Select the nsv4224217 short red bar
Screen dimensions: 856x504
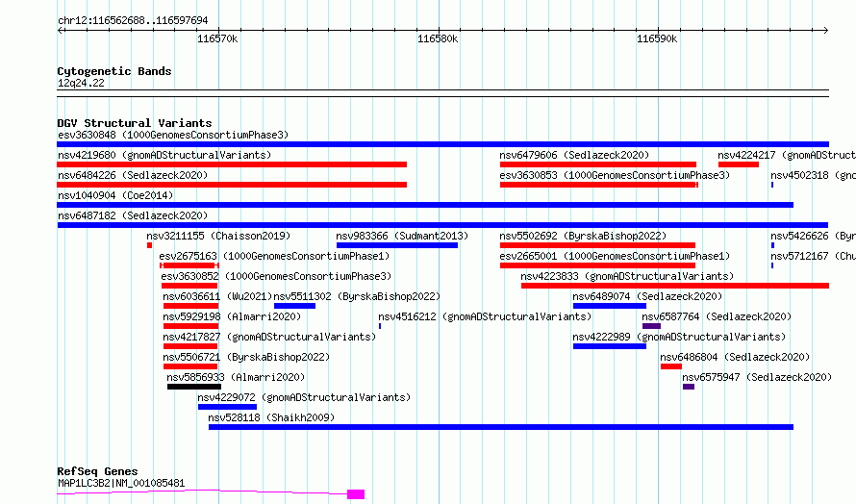coord(738,164)
